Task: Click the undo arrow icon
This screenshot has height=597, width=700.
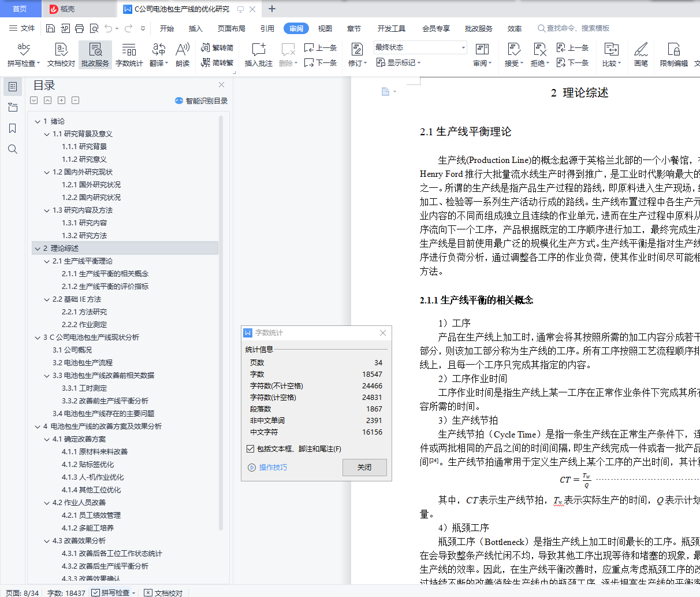Action: pos(108,28)
